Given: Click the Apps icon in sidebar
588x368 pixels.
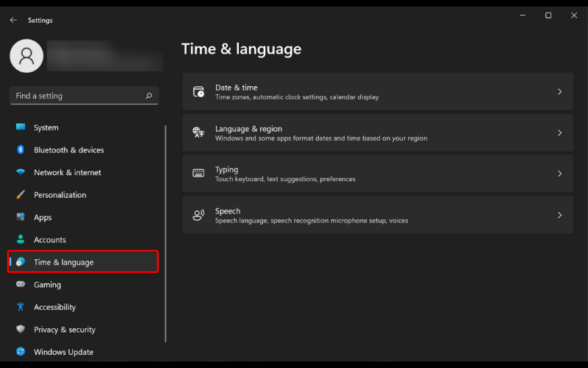Looking at the screenshot, I should (x=21, y=217).
